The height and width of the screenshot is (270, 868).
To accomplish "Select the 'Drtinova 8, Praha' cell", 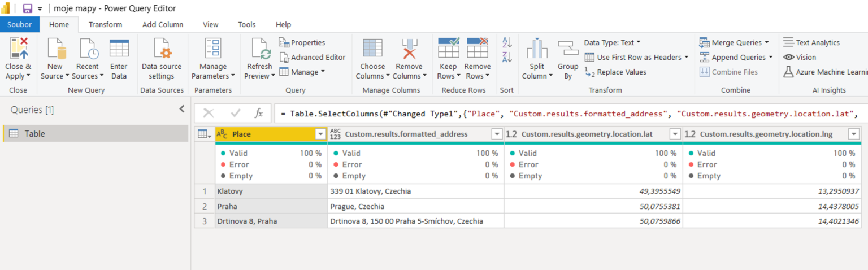I will (271, 221).
